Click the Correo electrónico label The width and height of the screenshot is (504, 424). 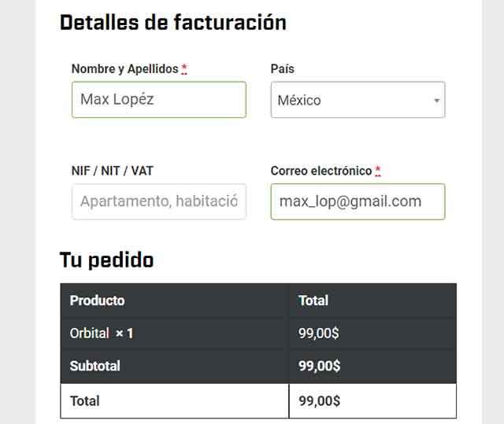coord(321,170)
